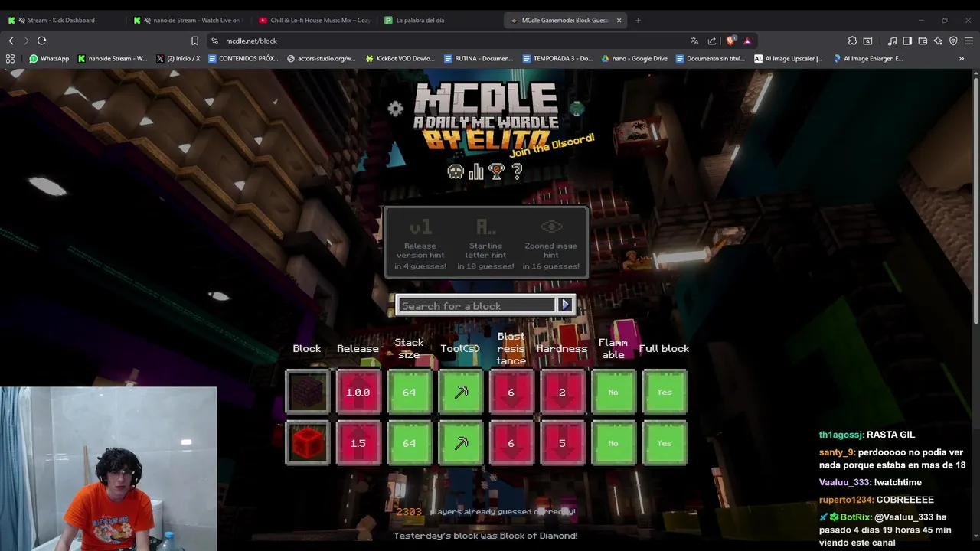Submit guess with the arrow button

(x=566, y=305)
